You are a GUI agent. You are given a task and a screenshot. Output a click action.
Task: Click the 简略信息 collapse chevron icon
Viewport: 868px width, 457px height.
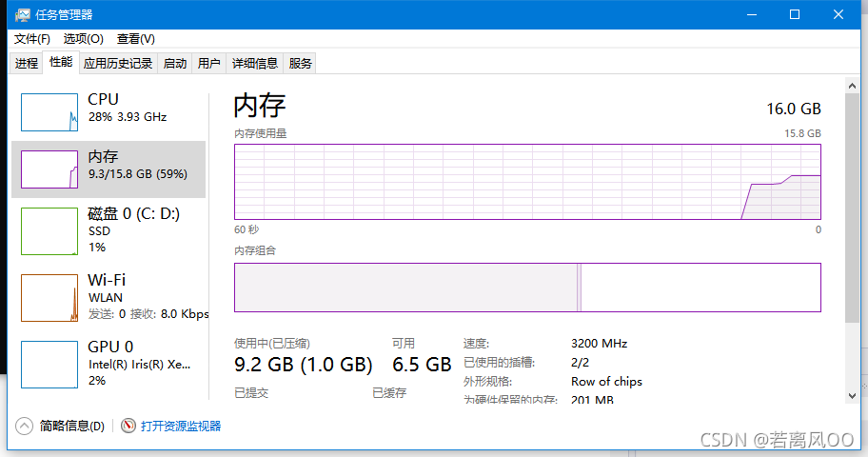point(25,426)
